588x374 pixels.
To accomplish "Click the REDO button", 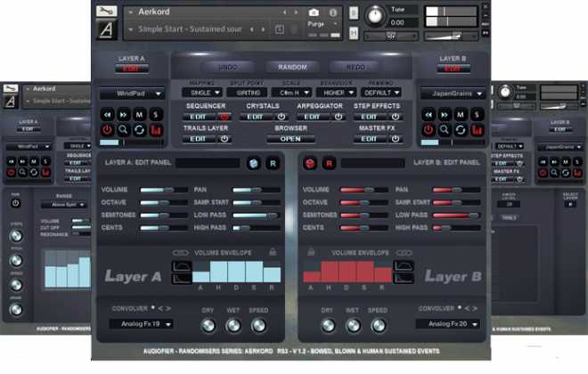I will pyautogui.click(x=355, y=67).
